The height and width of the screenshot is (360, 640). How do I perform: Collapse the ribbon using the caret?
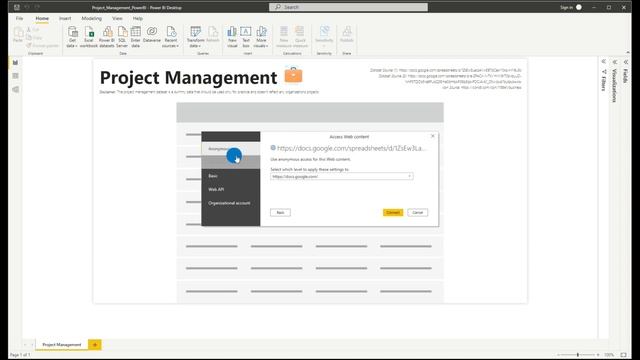pyautogui.click(x=628, y=53)
